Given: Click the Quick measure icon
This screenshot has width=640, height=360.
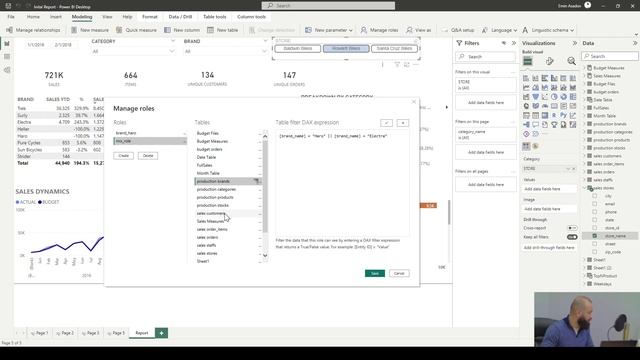Looking at the screenshot, I should pyautogui.click(x=119, y=30).
